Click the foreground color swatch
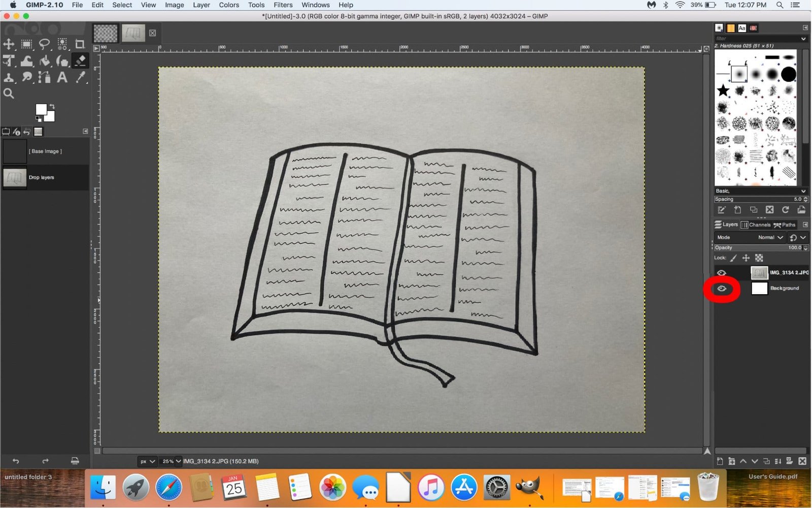The image size is (812, 508). point(41,110)
